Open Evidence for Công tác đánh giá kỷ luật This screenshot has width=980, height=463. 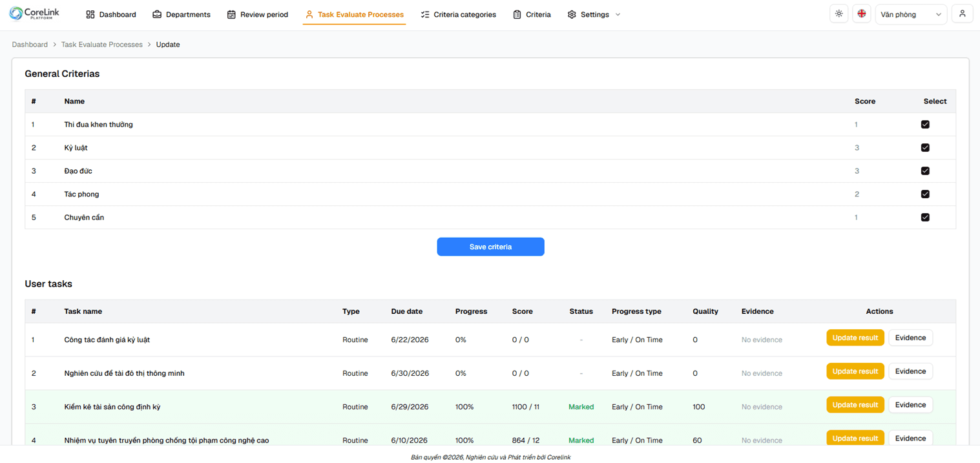(910, 338)
